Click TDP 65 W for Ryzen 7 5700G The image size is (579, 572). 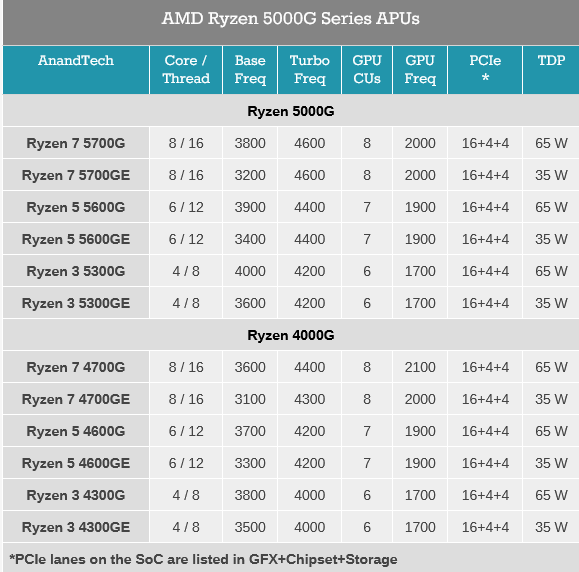(x=551, y=143)
